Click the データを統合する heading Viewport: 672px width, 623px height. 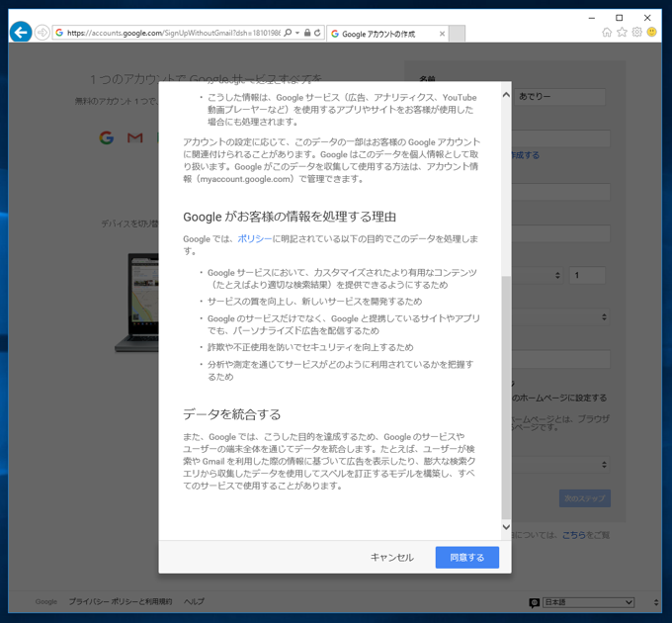point(232,414)
